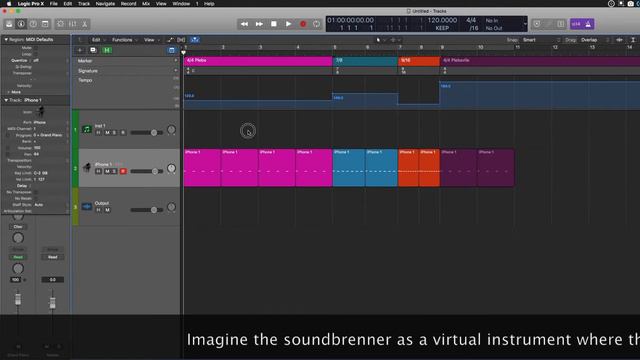Collapse Track iPhone 1 inspector section
Viewport: 640px width, 360px height.
6,100
